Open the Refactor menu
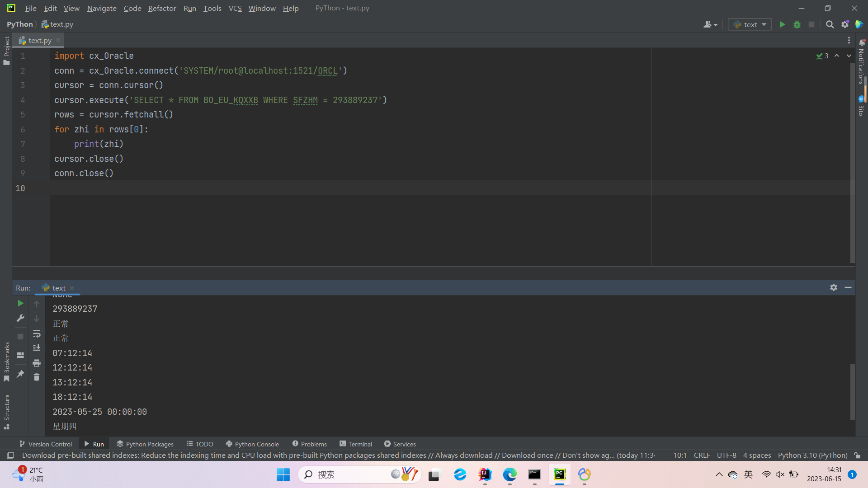This screenshot has height=488, width=868. point(162,8)
